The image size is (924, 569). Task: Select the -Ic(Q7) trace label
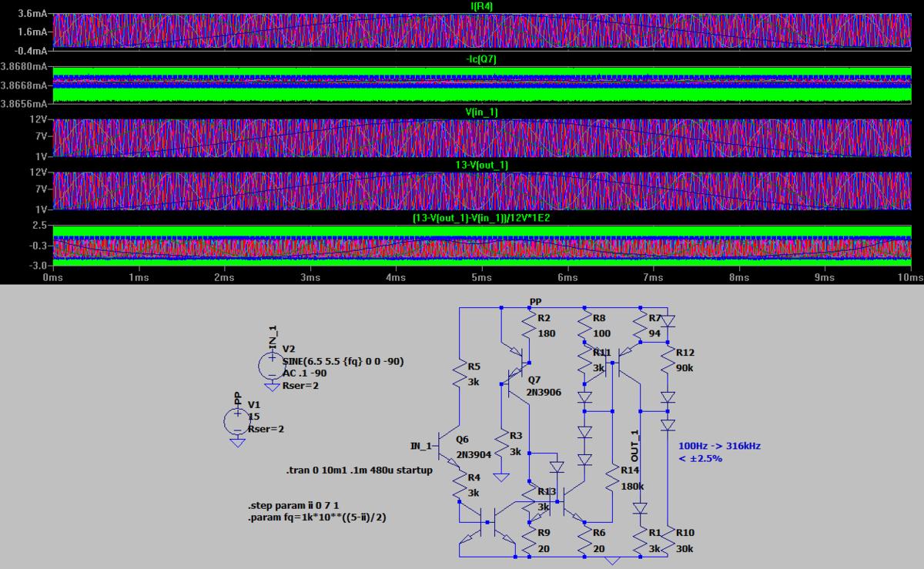(482, 59)
